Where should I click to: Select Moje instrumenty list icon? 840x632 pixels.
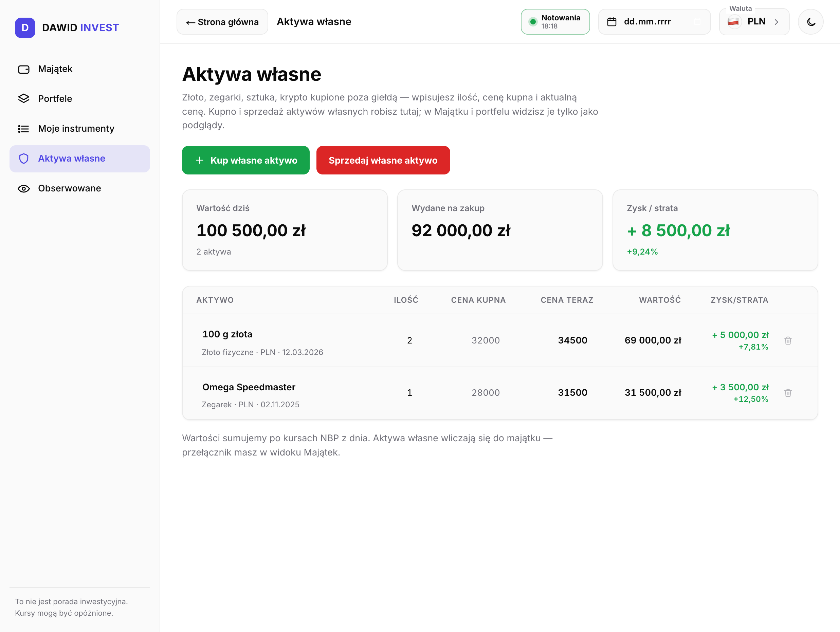coord(23,129)
